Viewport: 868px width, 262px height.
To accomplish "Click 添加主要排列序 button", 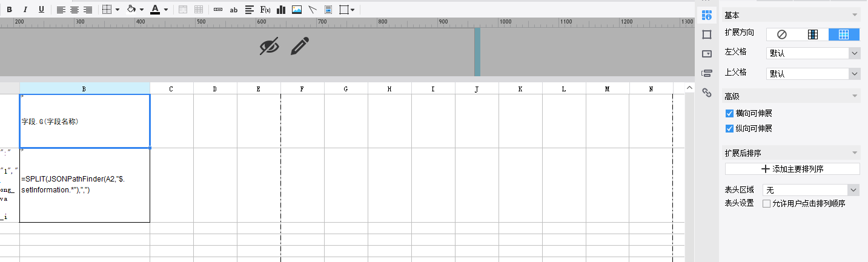I will pyautogui.click(x=792, y=169).
